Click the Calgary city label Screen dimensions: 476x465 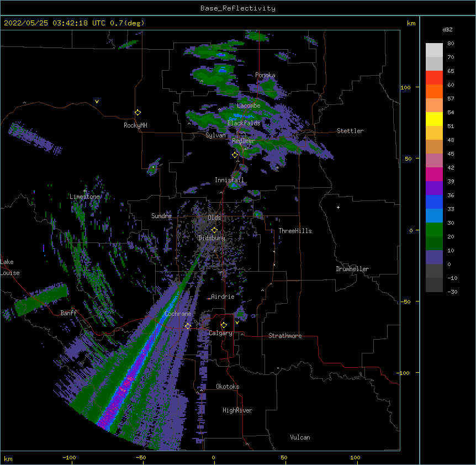point(220,333)
